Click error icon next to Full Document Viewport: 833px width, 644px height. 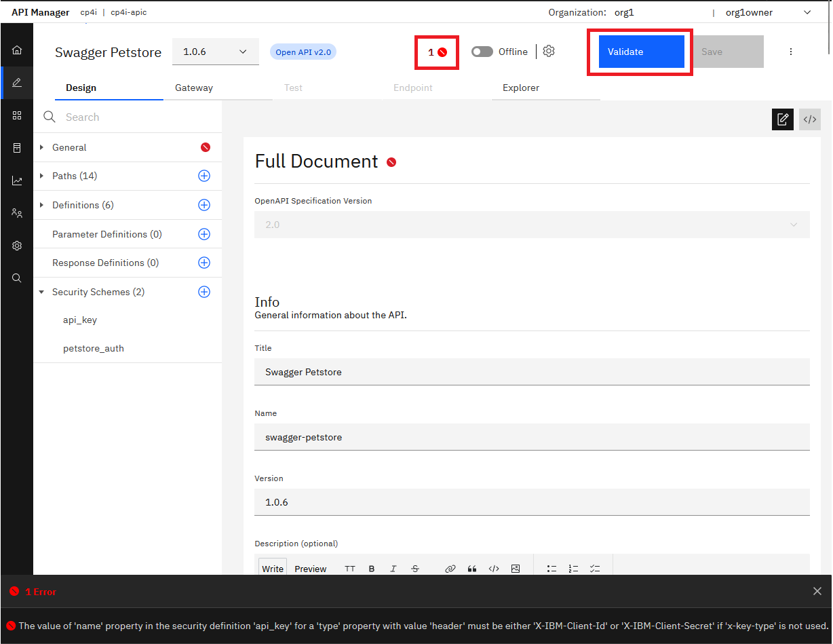(x=391, y=162)
